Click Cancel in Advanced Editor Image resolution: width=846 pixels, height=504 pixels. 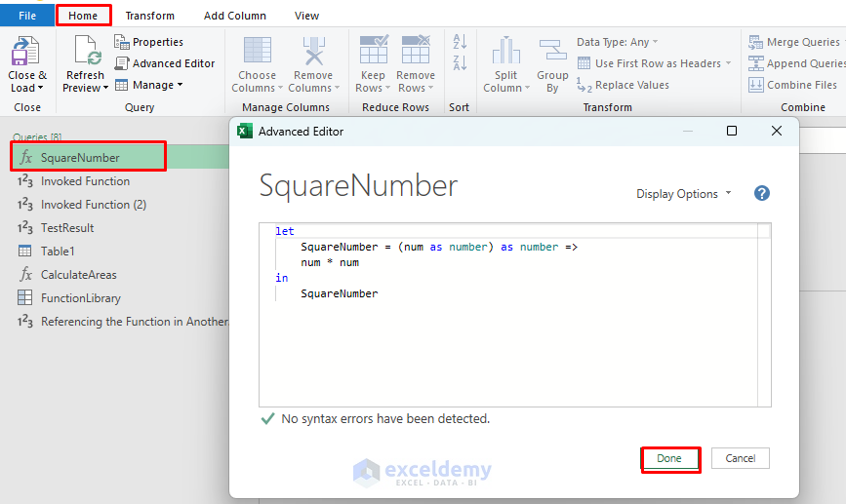[741, 458]
